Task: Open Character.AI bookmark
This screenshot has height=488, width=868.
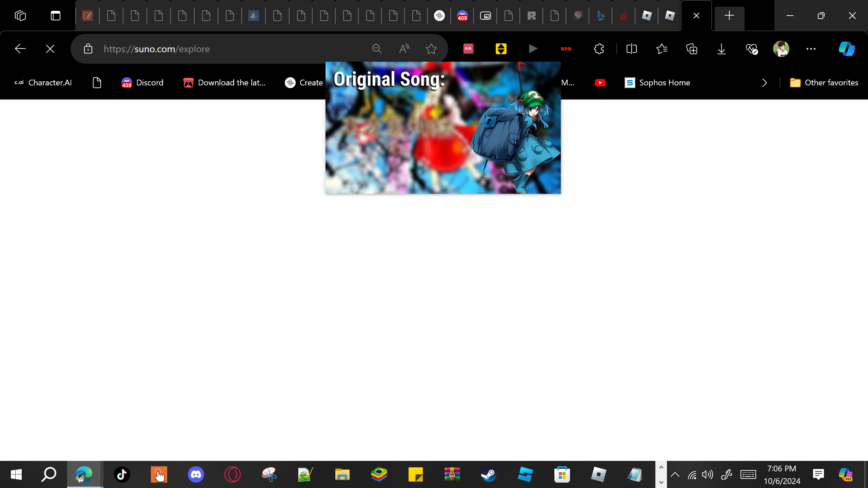Action: 43,83
